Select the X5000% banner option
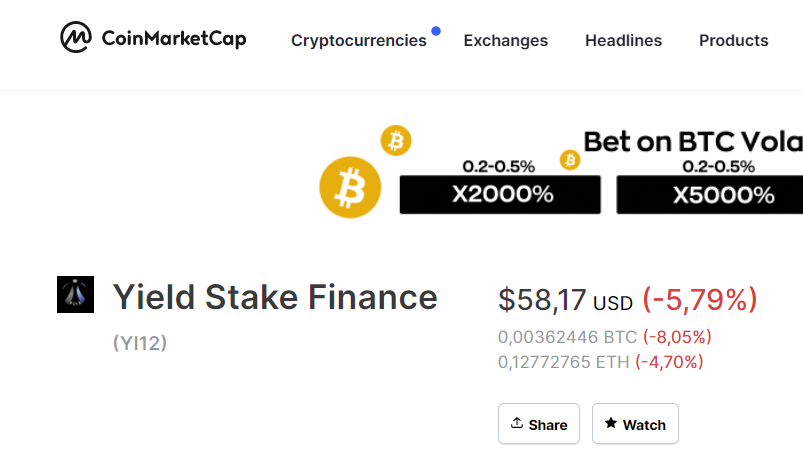 point(712,194)
